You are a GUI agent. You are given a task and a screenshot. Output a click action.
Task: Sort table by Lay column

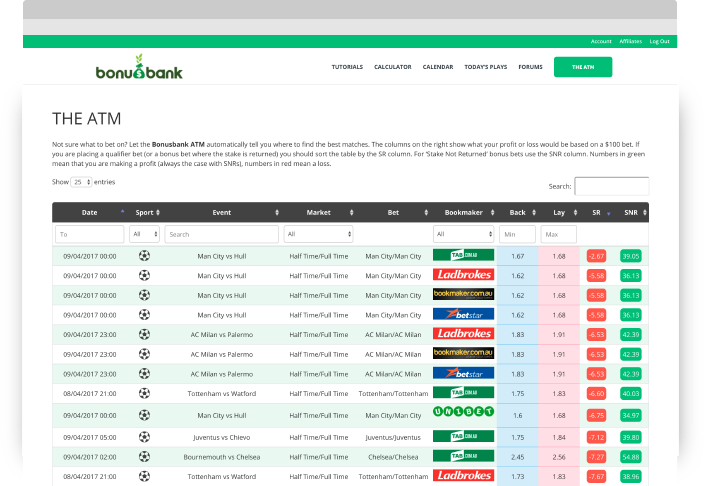click(x=559, y=212)
